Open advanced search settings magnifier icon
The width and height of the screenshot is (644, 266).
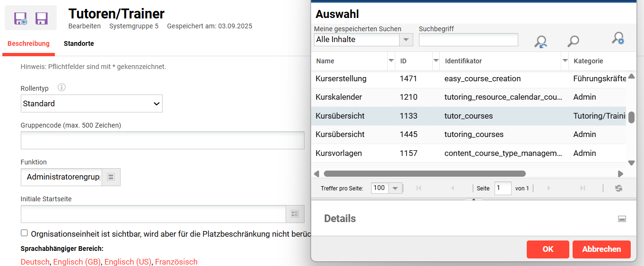coord(618,39)
